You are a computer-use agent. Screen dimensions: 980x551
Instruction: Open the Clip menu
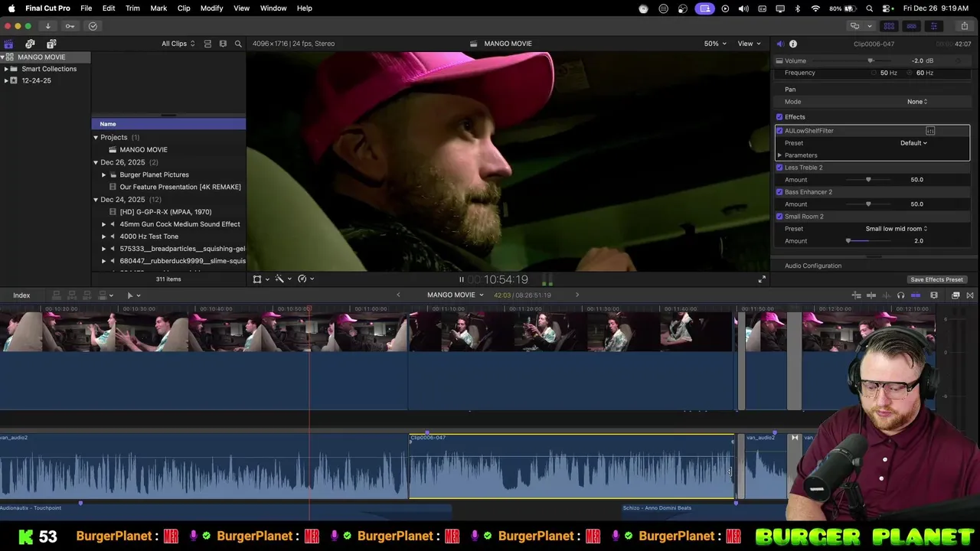pos(184,8)
